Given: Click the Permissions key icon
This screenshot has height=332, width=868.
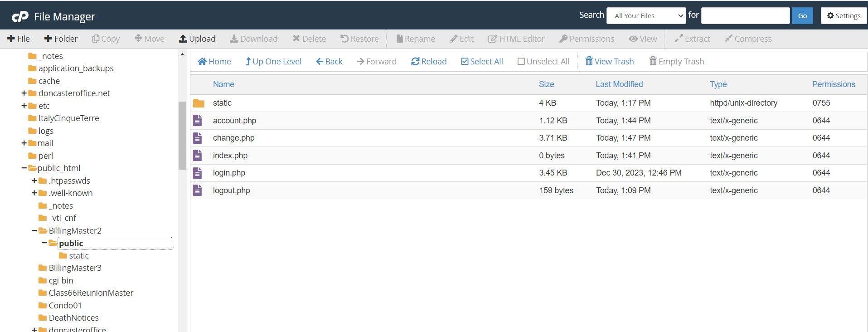Looking at the screenshot, I should pos(563,39).
